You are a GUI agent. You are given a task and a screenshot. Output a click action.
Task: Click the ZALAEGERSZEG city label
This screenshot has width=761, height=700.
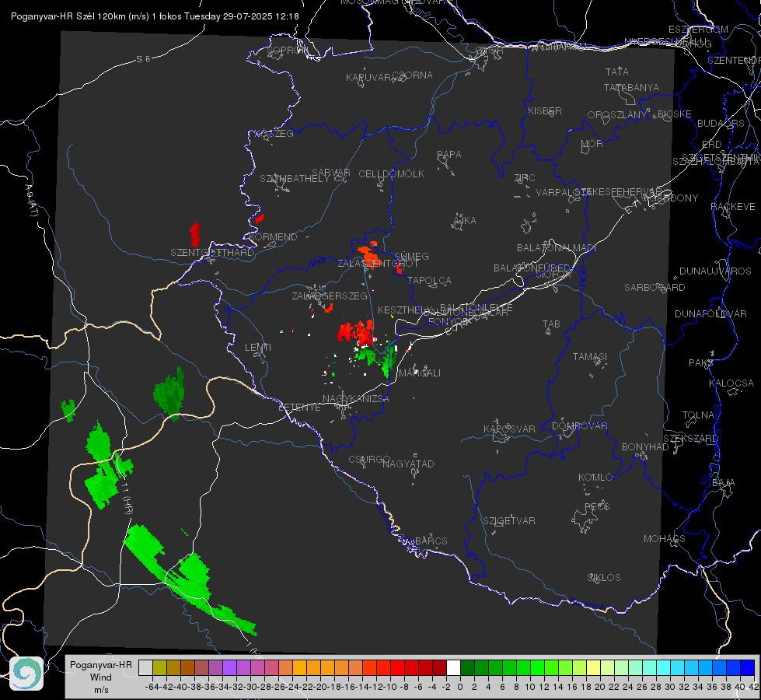[330, 296]
